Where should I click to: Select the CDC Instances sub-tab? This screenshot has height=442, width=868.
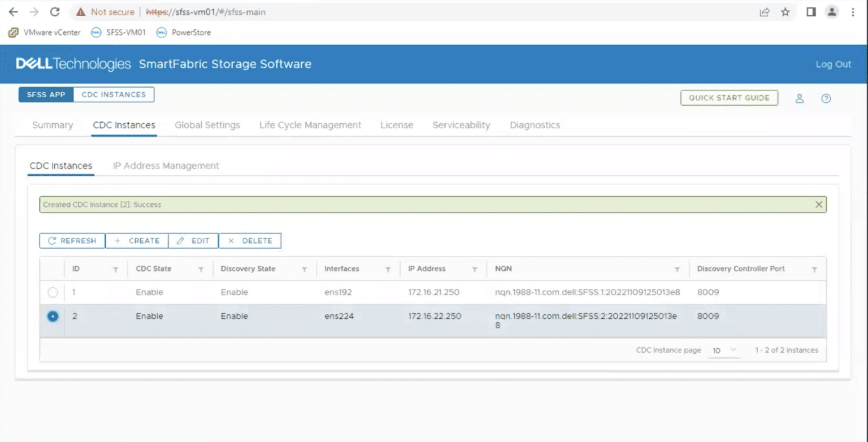[x=61, y=166]
